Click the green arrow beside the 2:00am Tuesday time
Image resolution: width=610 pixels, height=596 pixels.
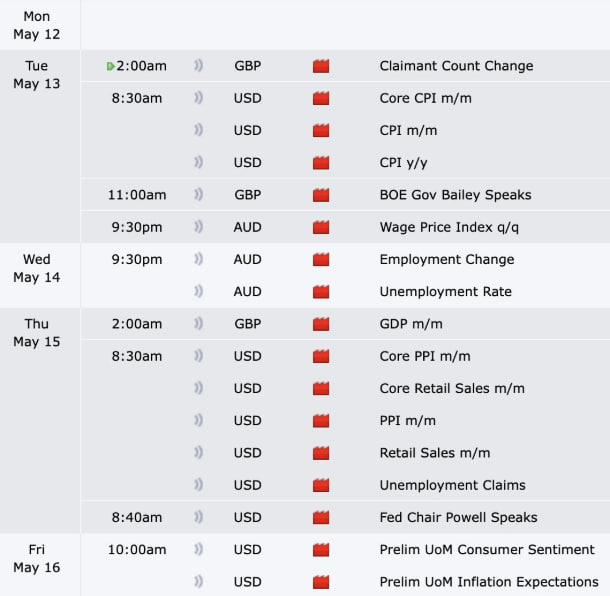click(x=110, y=66)
